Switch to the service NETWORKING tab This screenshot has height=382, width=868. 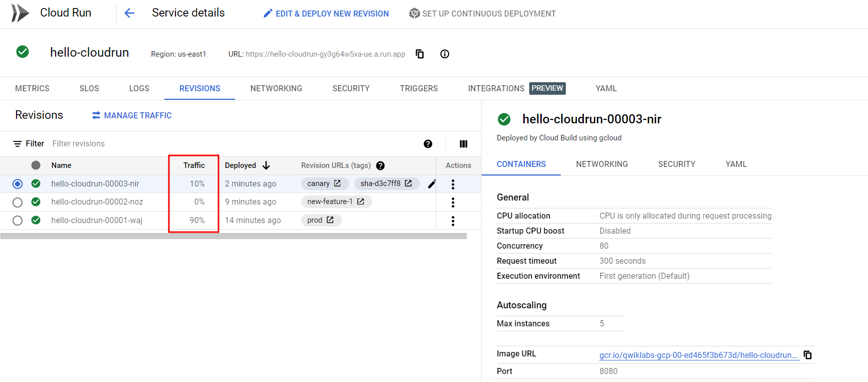(x=276, y=88)
